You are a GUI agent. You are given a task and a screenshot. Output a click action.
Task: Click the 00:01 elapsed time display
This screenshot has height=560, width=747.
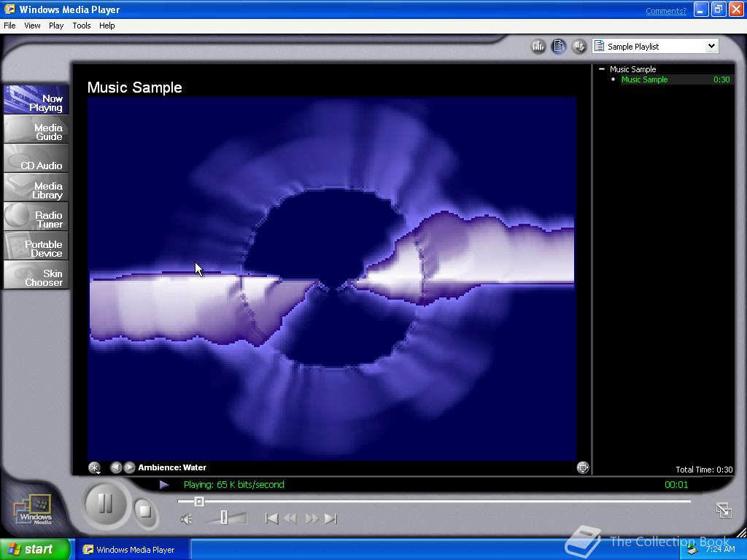676,485
